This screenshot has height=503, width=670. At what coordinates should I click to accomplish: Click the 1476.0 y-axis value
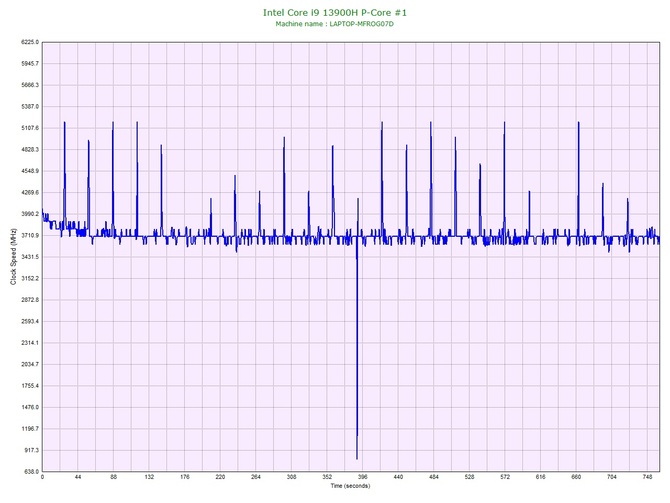tap(30, 407)
